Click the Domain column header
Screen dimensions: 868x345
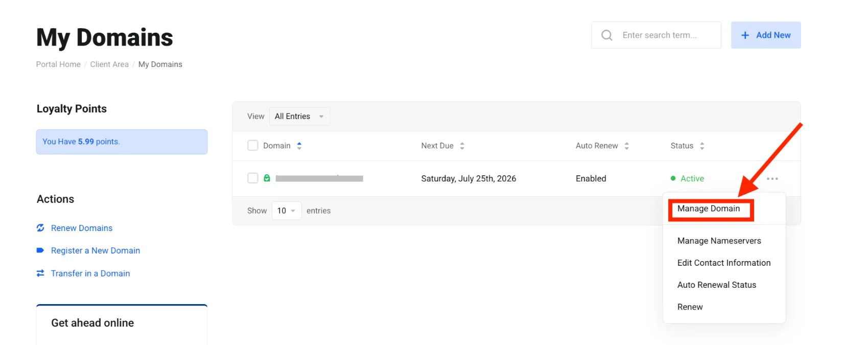click(276, 146)
